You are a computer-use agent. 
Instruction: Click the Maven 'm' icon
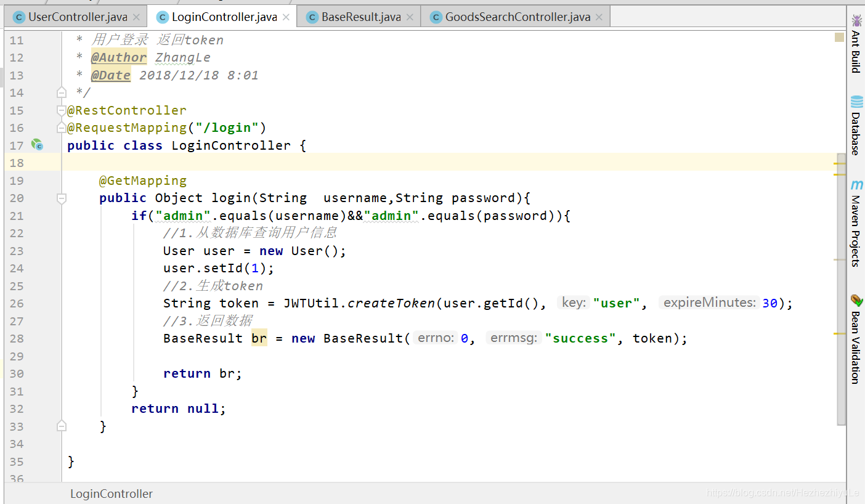pyautogui.click(x=856, y=185)
